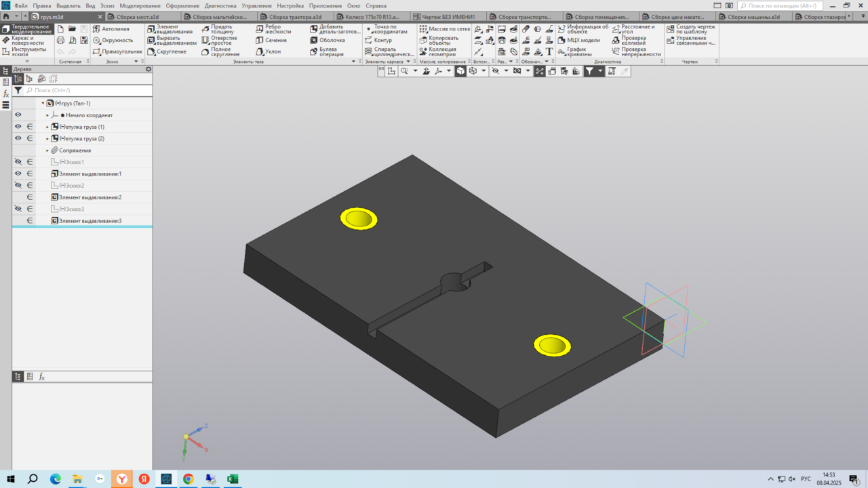Switch to Сборка машины.a3d tab
Image resolution: width=868 pixels, height=488 pixels.
pyautogui.click(x=753, y=16)
